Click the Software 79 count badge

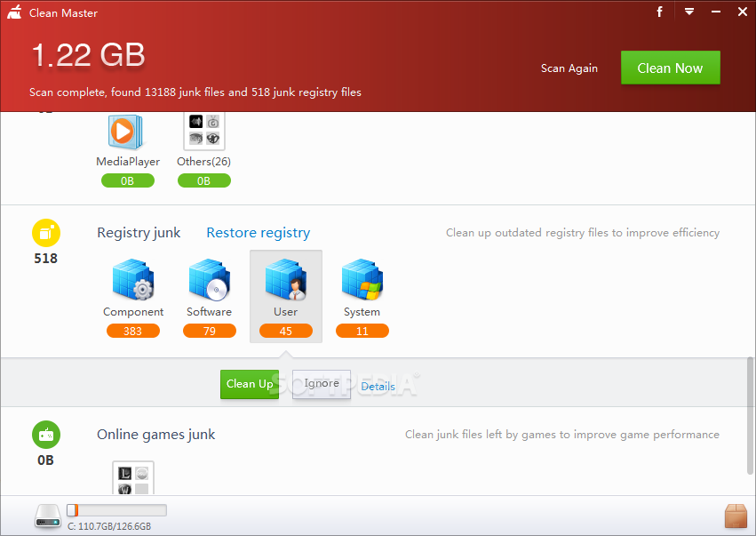point(210,331)
